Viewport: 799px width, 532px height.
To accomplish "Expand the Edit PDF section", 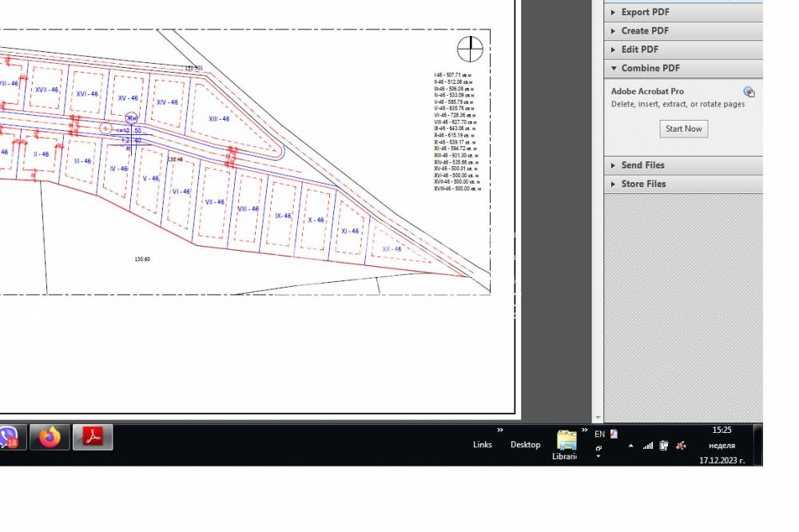I will (x=639, y=50).
